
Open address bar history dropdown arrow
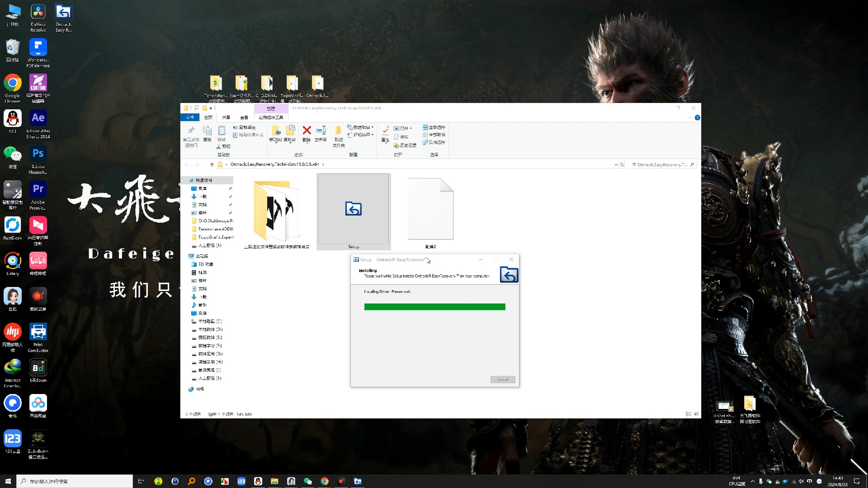(x=616, y=164)
